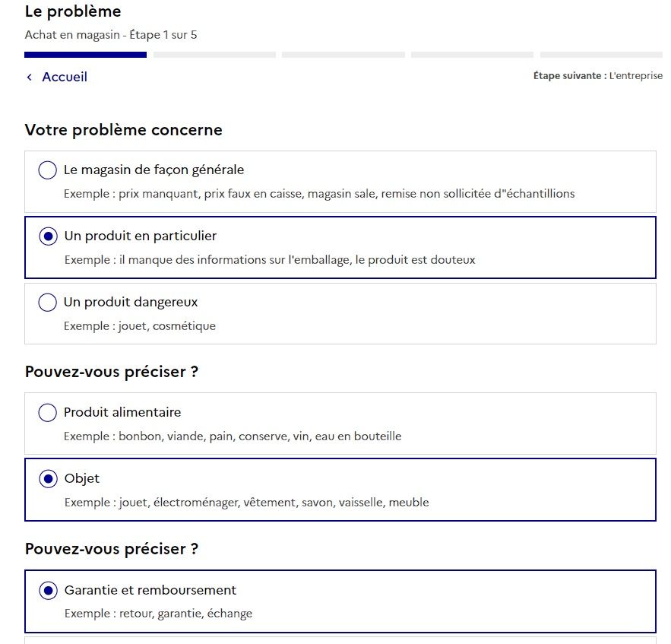The width and height of the screenshot is (671, 644).
Task: Click the back chevron icon beside Accueil
Action: pyautogui.click(x=29, y=77)
